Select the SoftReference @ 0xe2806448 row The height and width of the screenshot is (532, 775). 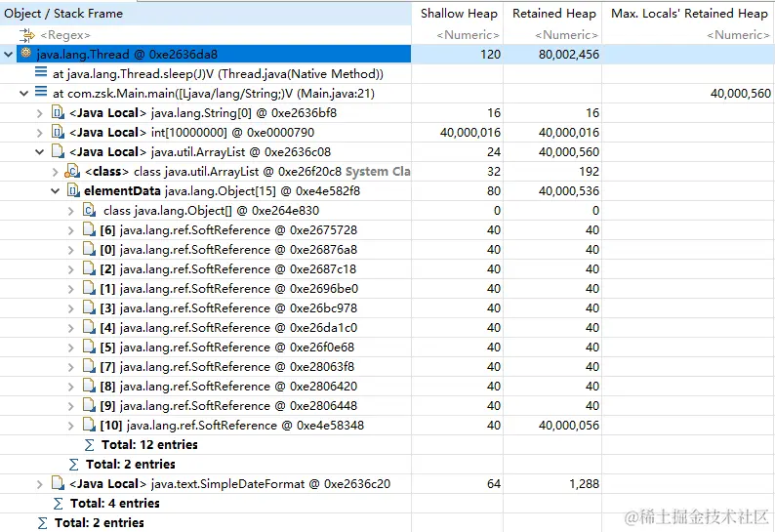pyautogui.click(x=228, y=406)
